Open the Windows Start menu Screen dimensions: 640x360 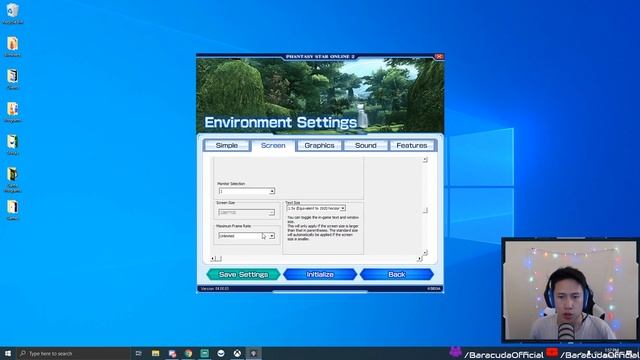point(7,353)
